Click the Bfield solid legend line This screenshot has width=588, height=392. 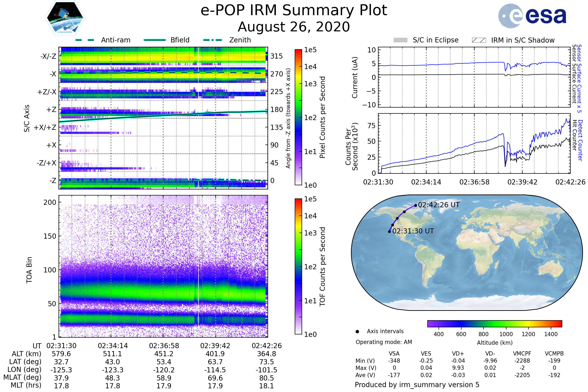tap(155, 40)
